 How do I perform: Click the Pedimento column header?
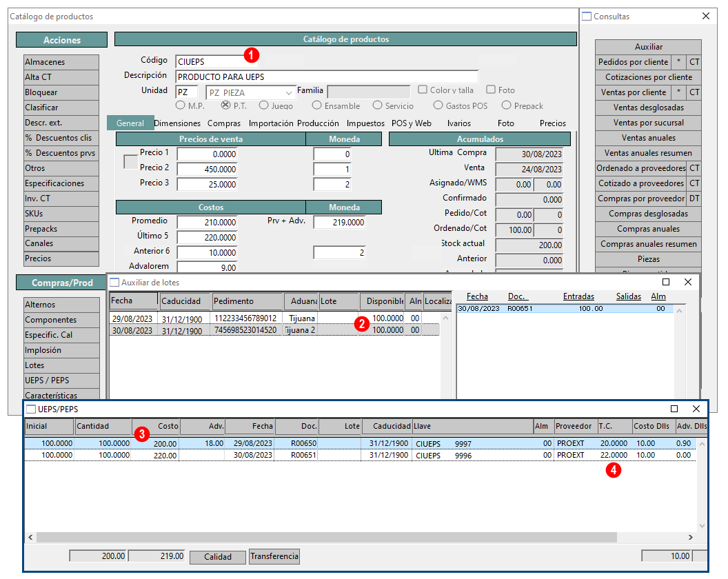[x=247, y=301]
